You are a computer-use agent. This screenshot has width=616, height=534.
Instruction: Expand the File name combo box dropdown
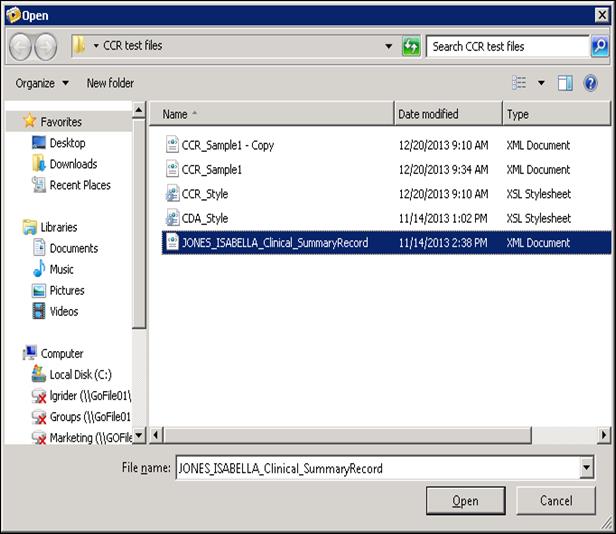pos(586,468)
